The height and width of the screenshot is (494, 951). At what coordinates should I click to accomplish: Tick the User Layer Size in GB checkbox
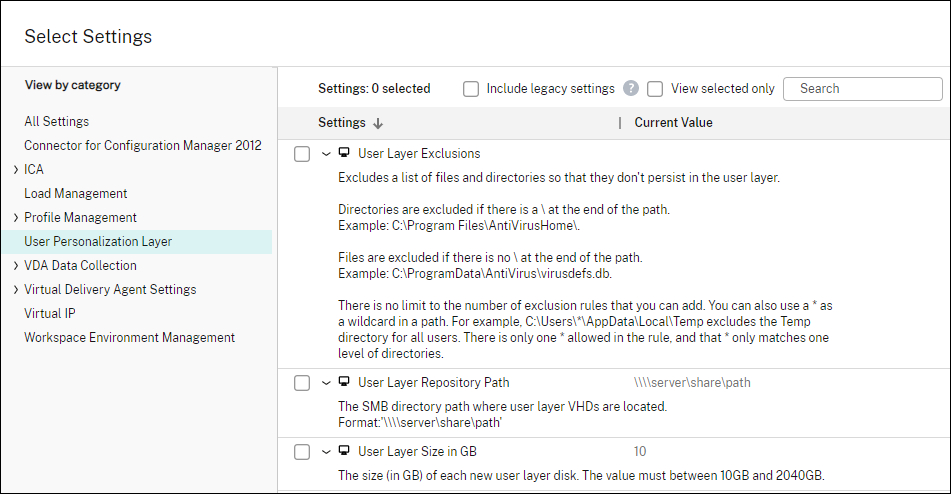[302, 452]
